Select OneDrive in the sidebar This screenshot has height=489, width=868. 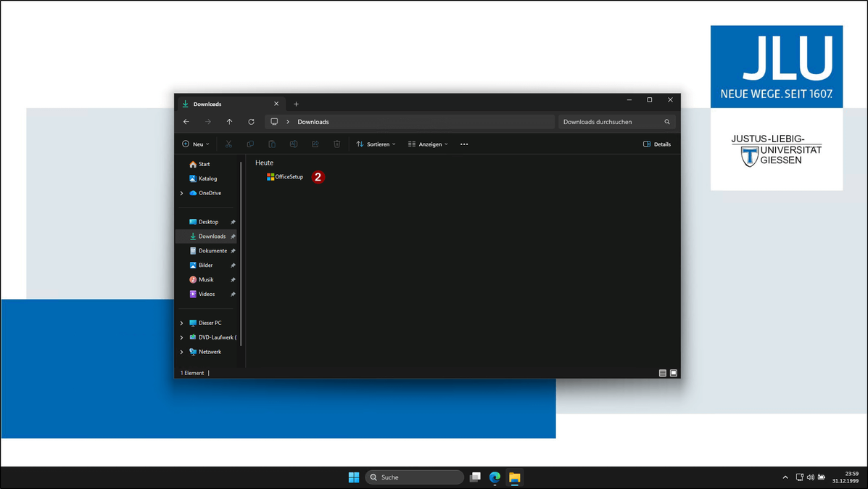pyautogui.click(x=210, y=193)
